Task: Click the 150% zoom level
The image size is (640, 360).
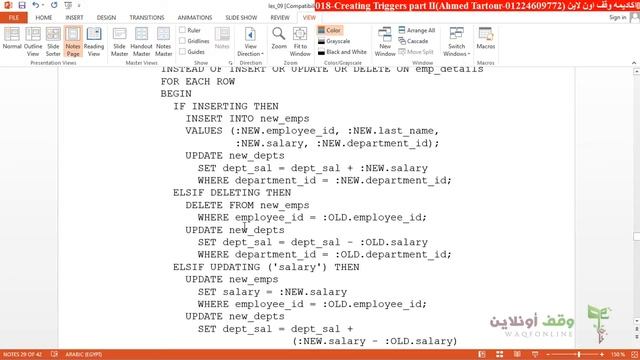Action: [x=618, y=354]
